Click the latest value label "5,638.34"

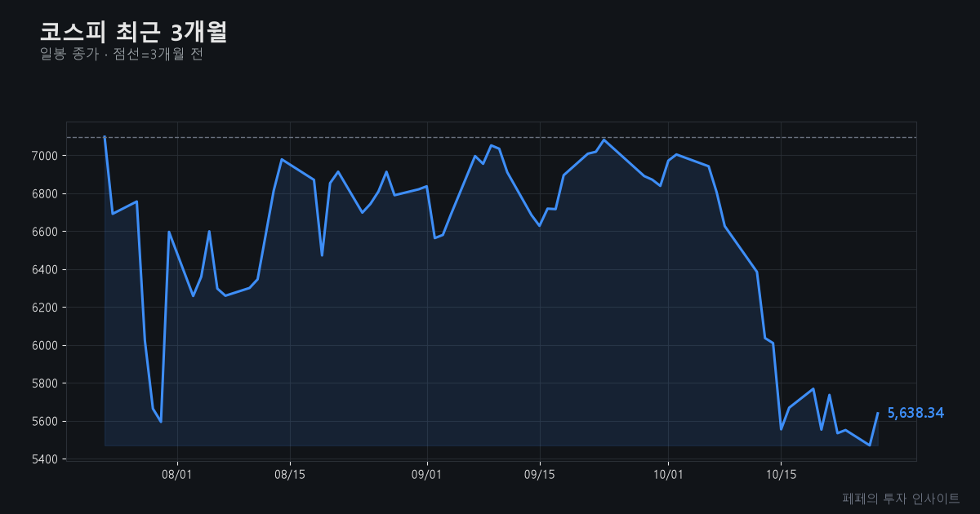coord(915,414)
